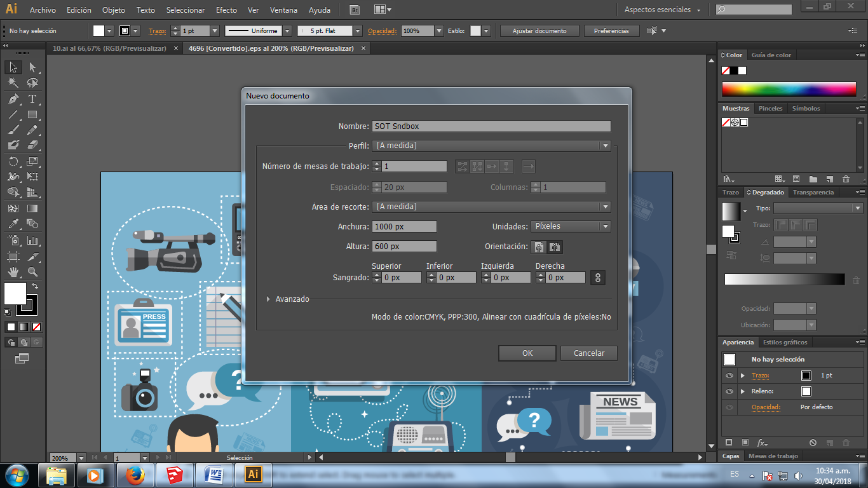Open the Perfil dropdown
This screenshot has width=868, height=488.
tap(491, 146)
